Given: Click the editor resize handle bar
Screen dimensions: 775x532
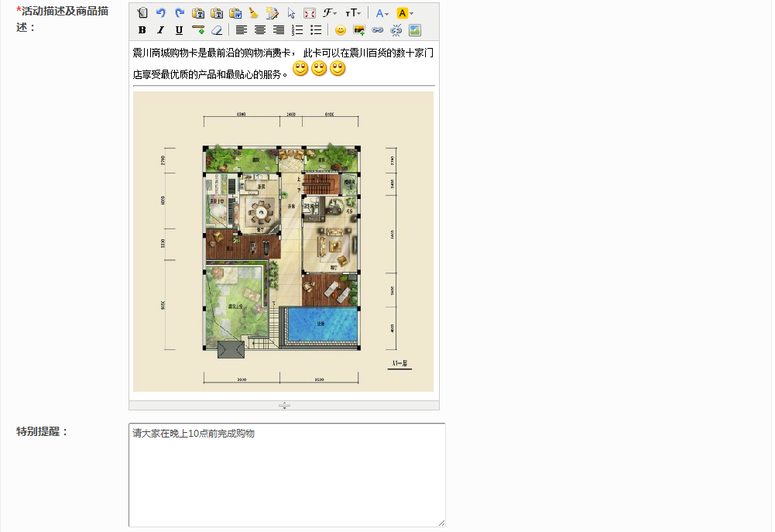Looking at the screenshot, I should point(284,405).
